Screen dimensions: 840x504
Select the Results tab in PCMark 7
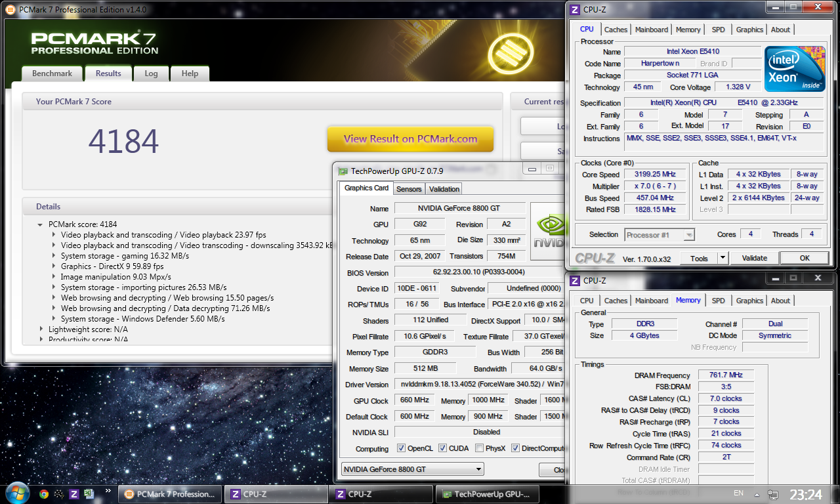[108, 73]
